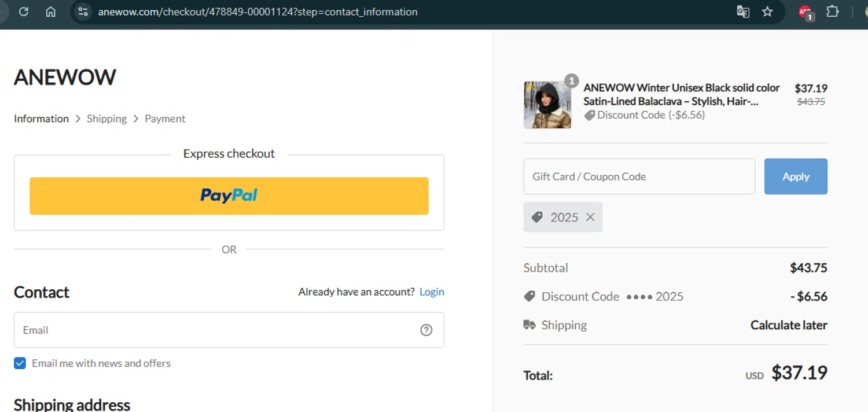This screenshot has height=412, width=868.
Task: Click the translate page icon
Action: click(x=743, y=12)
